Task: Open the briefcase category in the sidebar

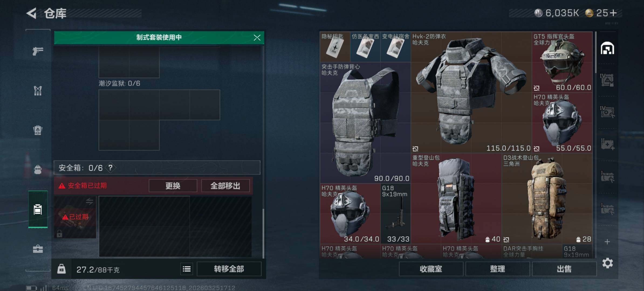Action: click(38, 249)
